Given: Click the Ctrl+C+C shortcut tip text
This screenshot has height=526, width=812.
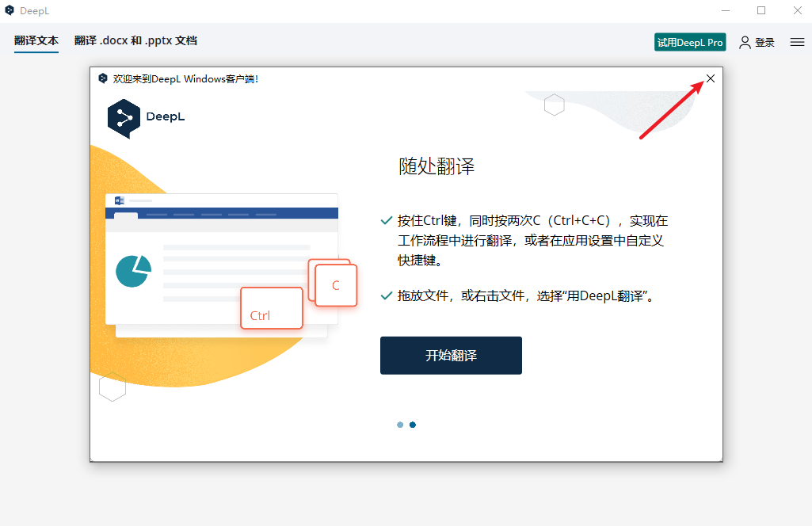Looking at the screenshot, I should [533, 240].
